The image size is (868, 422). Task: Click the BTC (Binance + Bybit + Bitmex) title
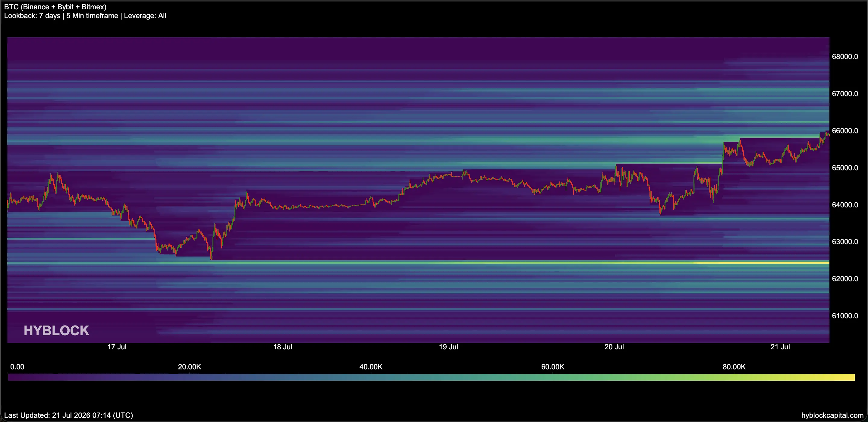click(x=55, y=7)
